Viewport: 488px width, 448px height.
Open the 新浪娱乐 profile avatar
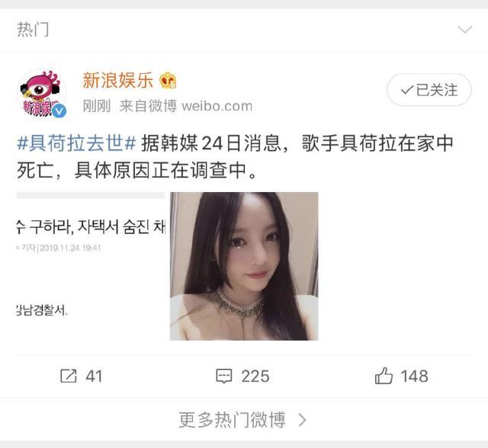41,94
